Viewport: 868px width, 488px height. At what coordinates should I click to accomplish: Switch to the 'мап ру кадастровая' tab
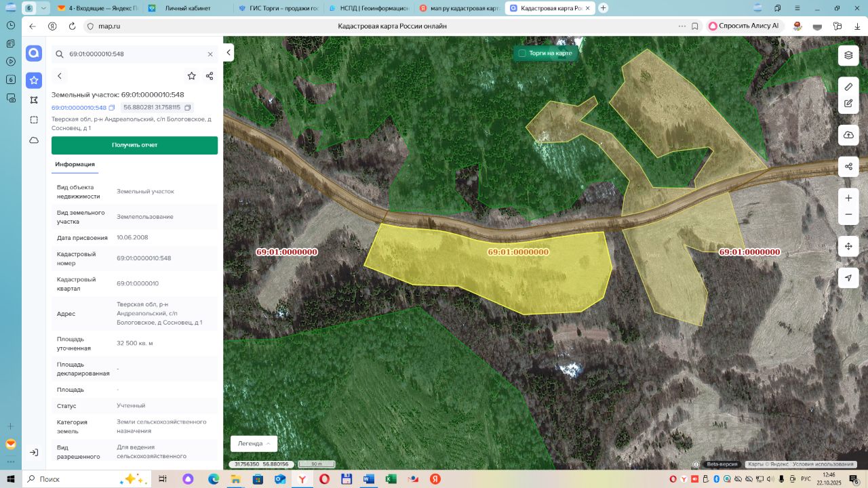[459, 8]
